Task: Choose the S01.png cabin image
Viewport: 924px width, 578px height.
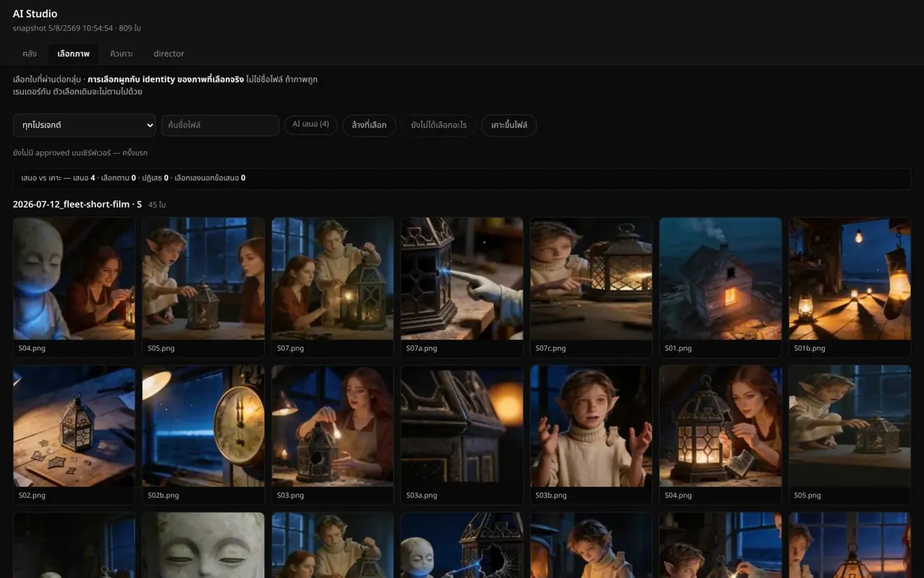Action: pyautogui.click(x=720, y=287)
